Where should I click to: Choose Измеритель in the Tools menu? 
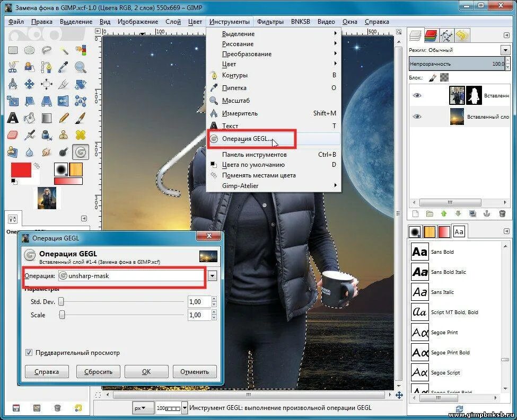click(x=274, y=113)
